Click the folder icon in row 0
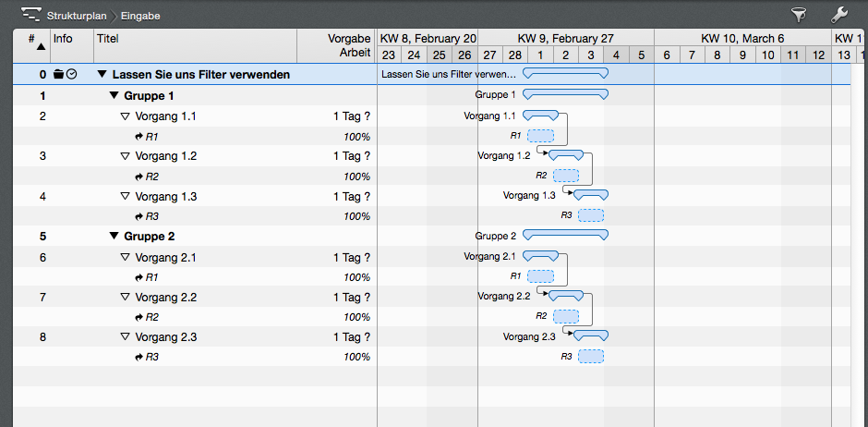This screenshot has height=427, width=868. [58, 74]
